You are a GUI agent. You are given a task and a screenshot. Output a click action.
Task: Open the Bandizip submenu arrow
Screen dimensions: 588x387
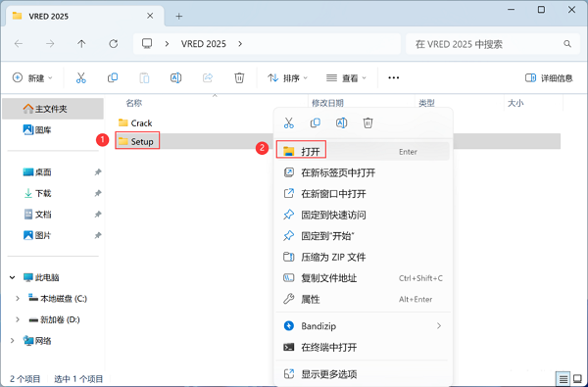click(x=439, y=326)
